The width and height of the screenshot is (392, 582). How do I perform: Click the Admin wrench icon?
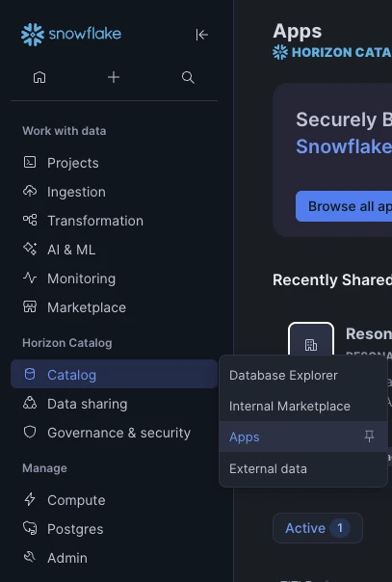(30, 557)
